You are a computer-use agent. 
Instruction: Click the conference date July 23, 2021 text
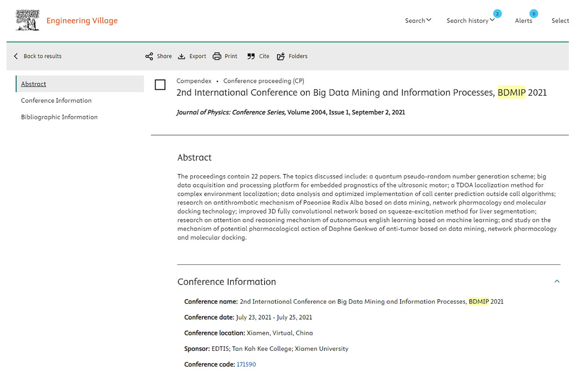click(x=274, y=317)
